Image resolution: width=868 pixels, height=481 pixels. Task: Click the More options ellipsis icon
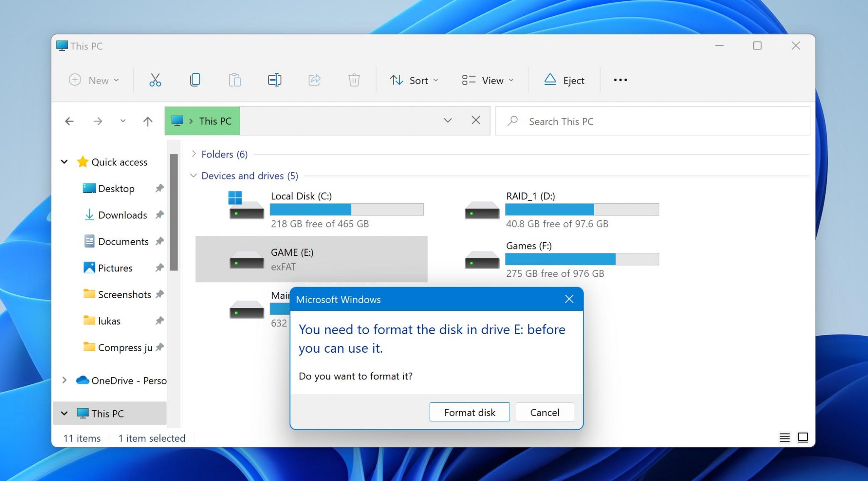[x=621, y=80]
